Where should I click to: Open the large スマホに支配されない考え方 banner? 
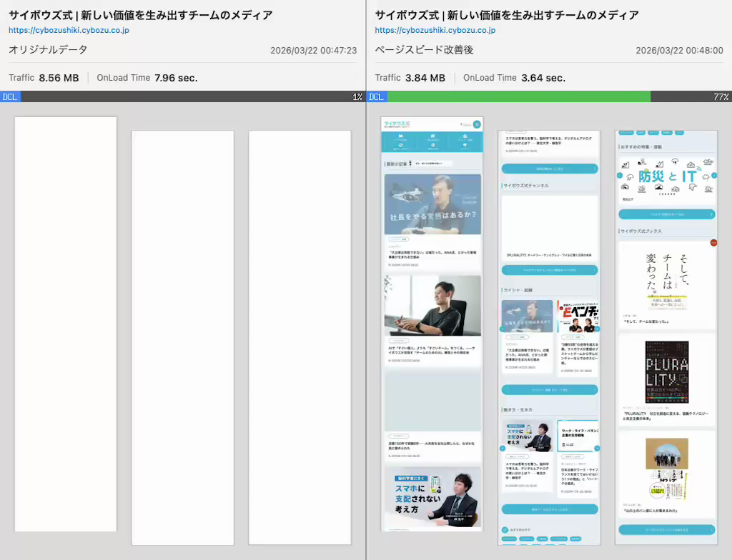tap(432, 498)
